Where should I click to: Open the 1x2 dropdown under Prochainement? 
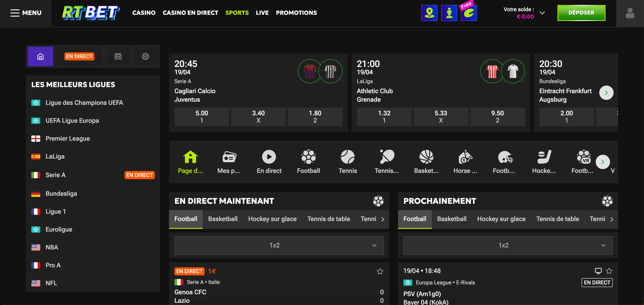click(508, 245)
